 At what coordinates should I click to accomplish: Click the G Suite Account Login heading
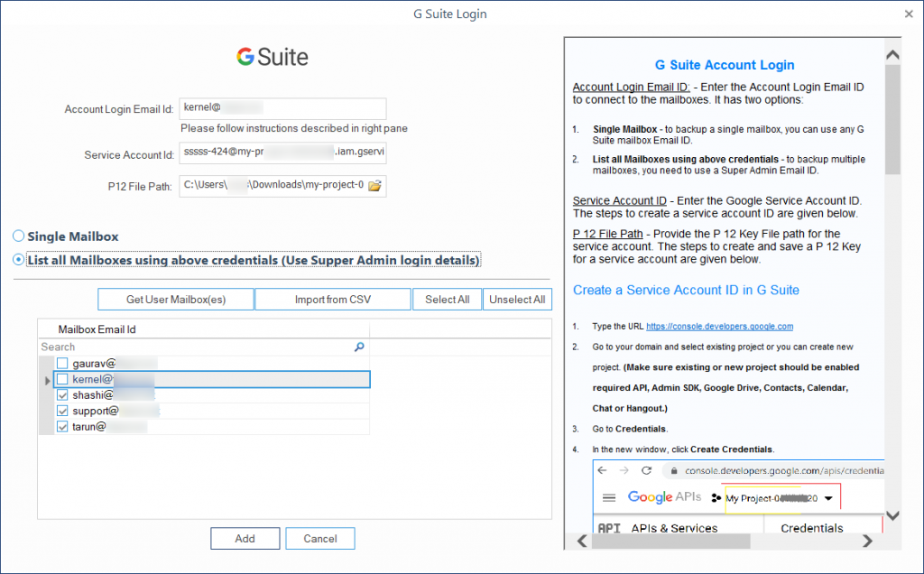(x=725, y=65)
